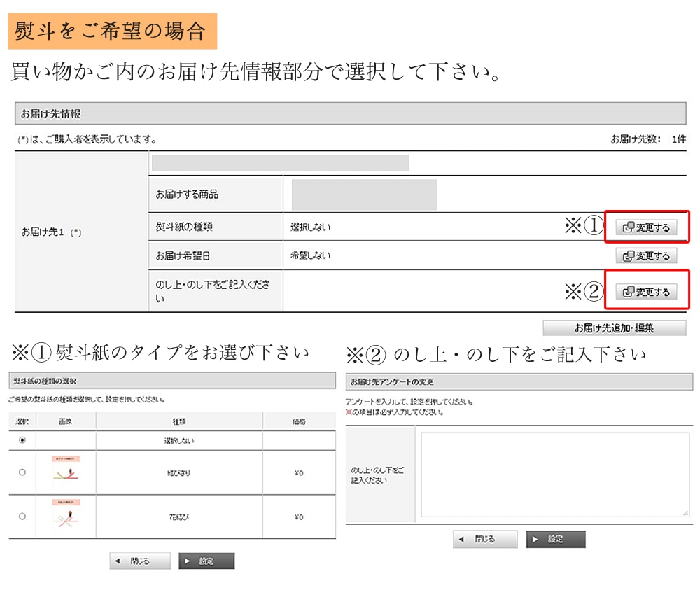
Task: Select the 花結び noshi paper type
Action: point(22,517)
